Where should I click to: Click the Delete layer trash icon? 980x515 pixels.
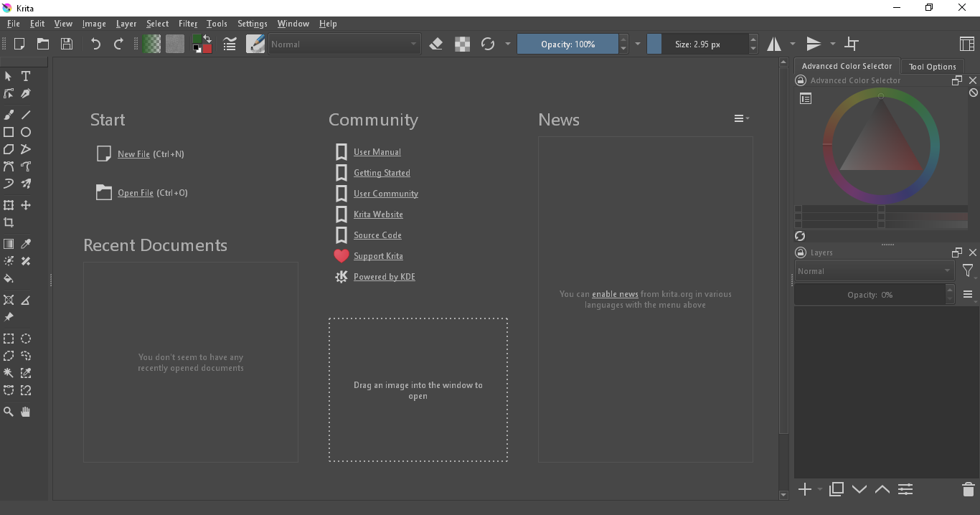pyautogui.click(x=969, y=489)
